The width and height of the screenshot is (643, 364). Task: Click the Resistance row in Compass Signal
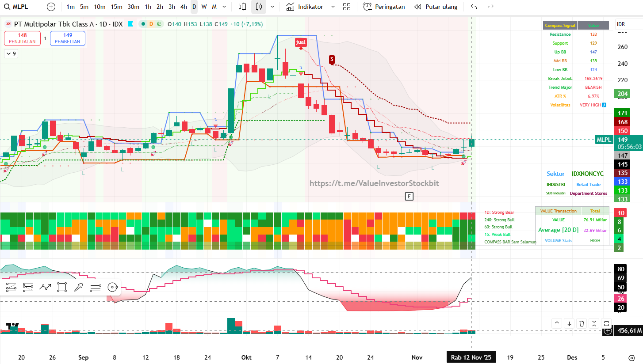click(x=576, y=34)
